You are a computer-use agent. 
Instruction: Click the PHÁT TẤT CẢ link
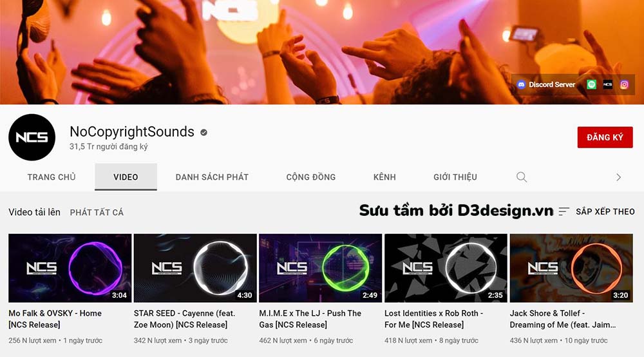click(97, 213)
